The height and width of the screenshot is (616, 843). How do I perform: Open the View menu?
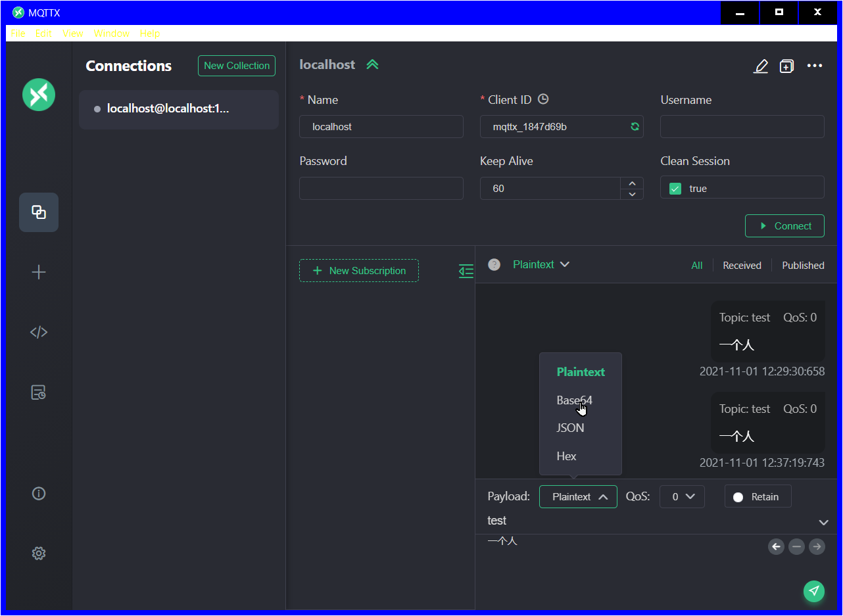pos(72,34)
